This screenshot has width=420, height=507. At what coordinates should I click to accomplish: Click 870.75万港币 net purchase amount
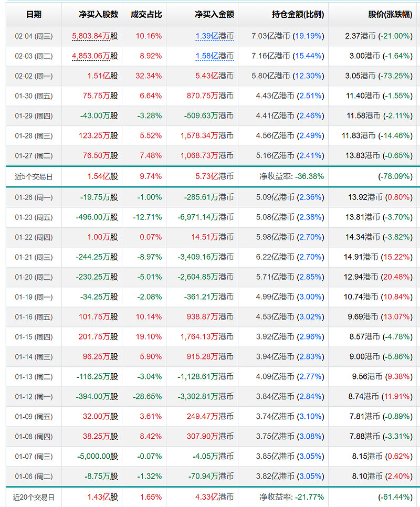210,96
